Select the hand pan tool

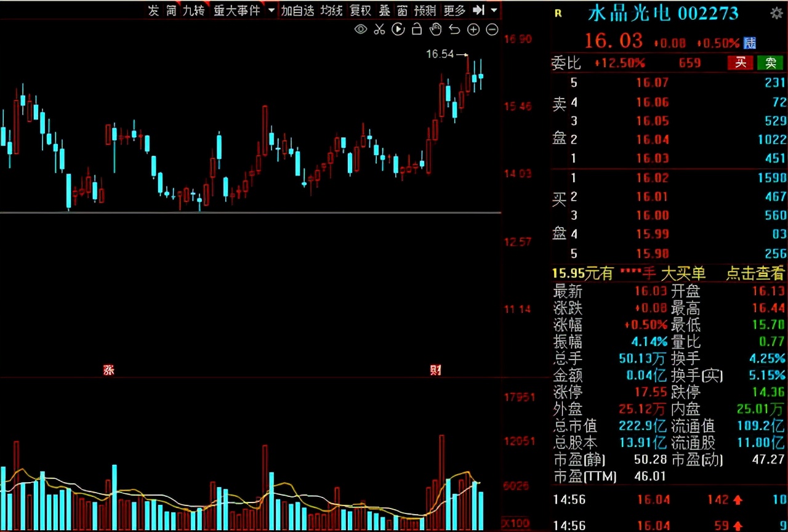coord(435,29)
